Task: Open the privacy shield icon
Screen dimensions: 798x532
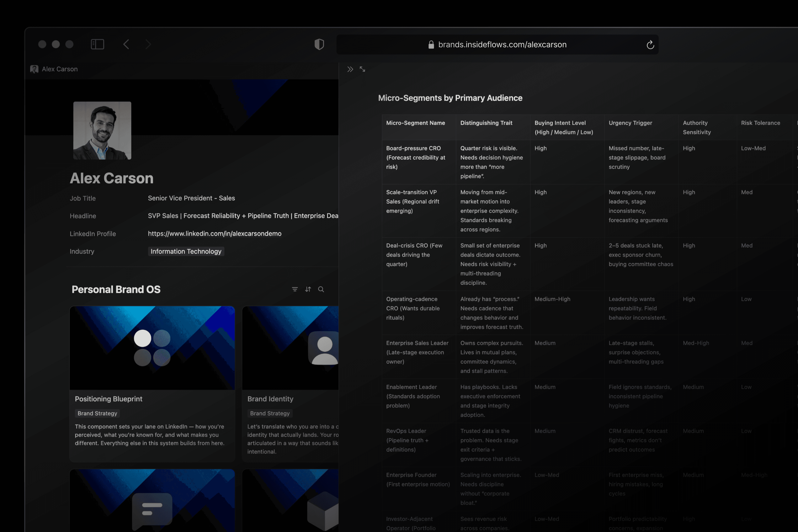Action: coord(319,44)
